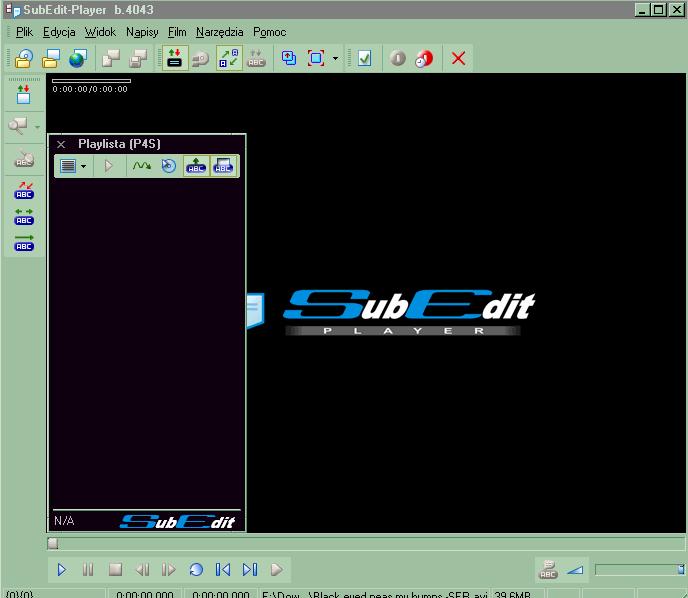Click 39.6MB file size in status bar
The width and height of the screenshot is (688, 598).
click(x=512, y=594)
